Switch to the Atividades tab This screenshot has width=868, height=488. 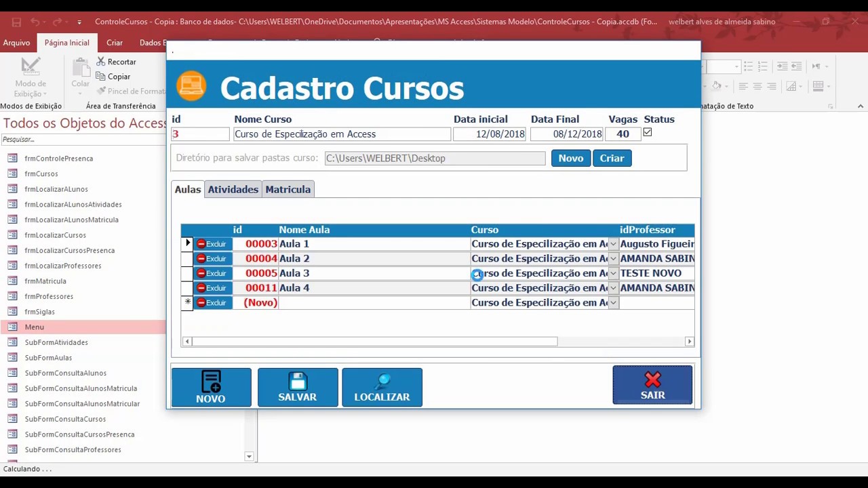(x=233, y=190)
